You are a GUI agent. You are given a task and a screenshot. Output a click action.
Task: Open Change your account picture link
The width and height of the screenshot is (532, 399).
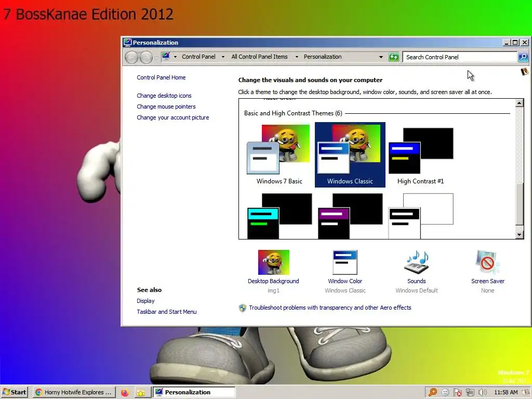pyautogui.click(x=172, y=117)
